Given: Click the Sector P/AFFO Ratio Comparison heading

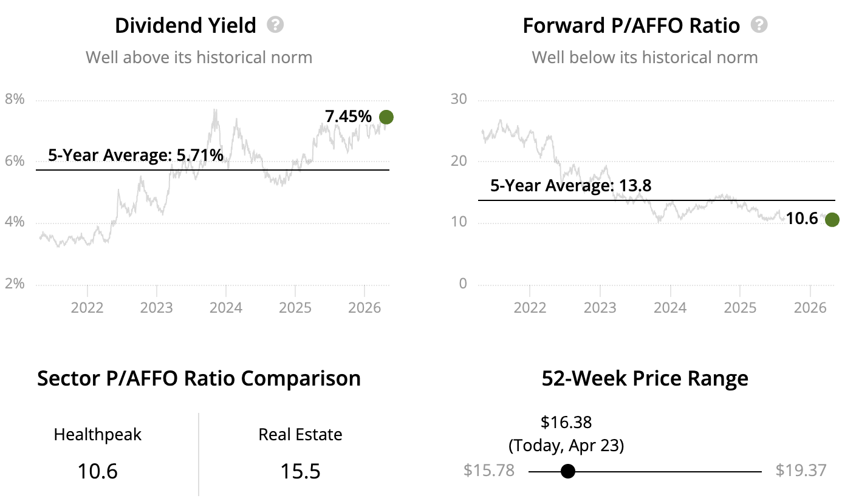Looking at the screenshot, I should pyautogui.click(x=199, y=378).
